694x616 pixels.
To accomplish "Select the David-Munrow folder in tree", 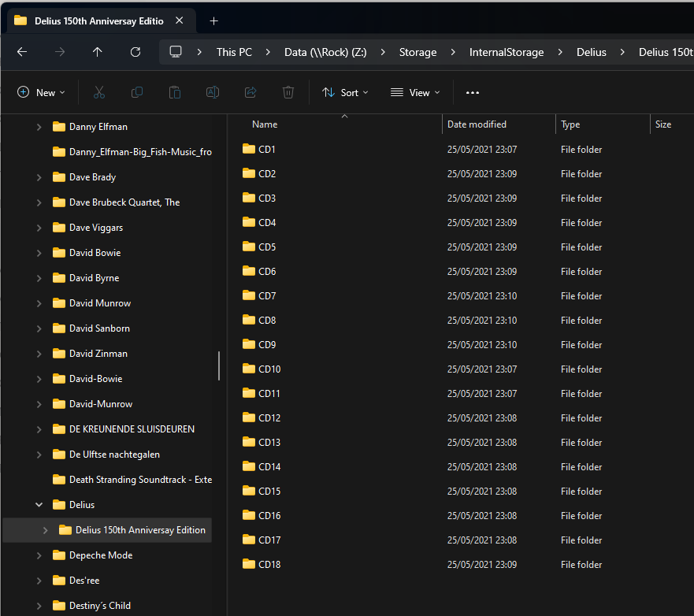I will pyautogui.click(x=101, y=404).
